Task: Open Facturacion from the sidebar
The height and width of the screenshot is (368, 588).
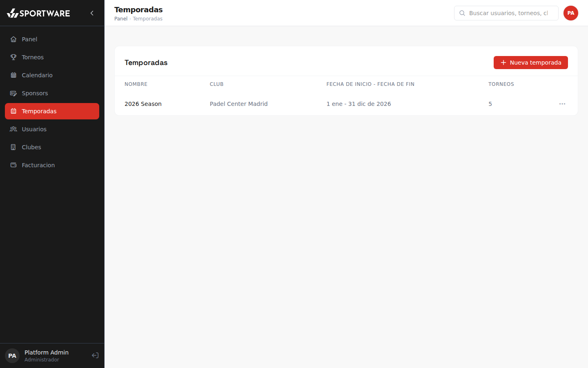Action: pos(52,165)
